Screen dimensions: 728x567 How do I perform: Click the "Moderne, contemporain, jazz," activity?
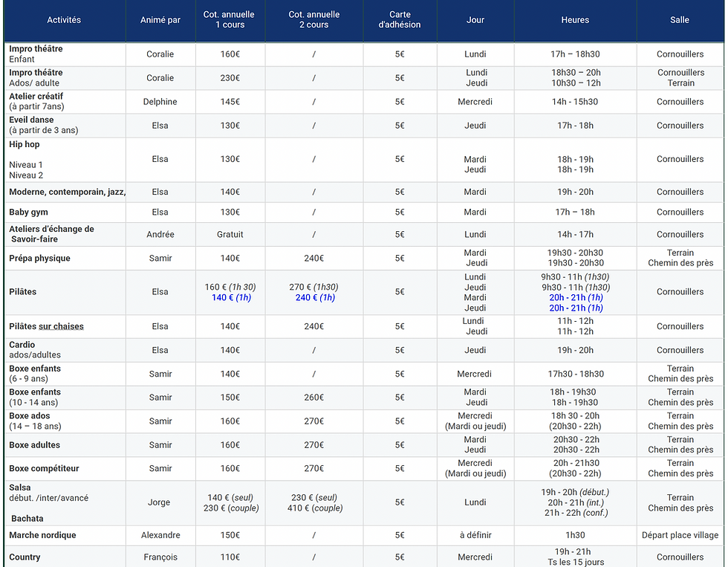pos(68,192)
